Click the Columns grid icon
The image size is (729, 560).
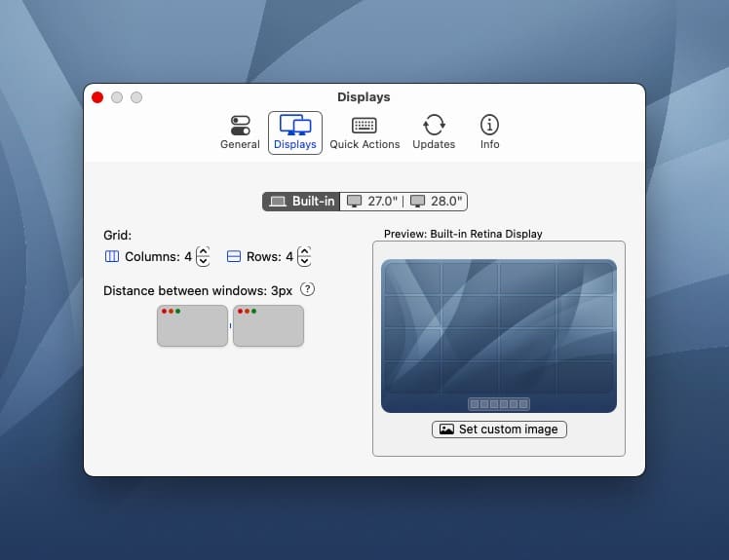[111, 257]
